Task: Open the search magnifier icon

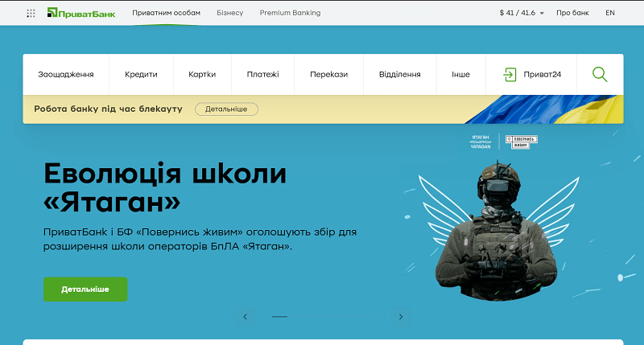Action: (600, 74)
